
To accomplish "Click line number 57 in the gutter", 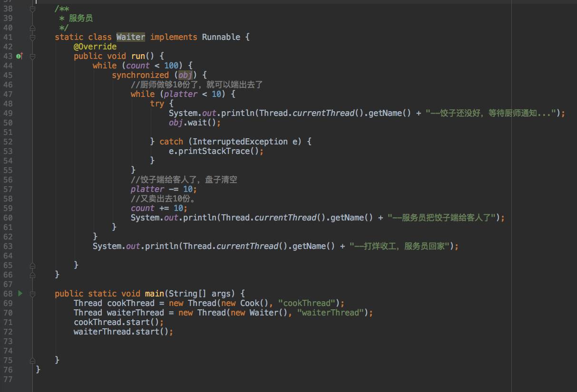I will 8,189.
